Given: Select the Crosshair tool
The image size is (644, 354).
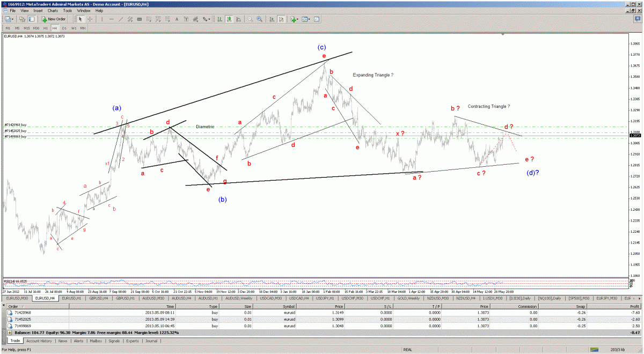Looking at the screenshot, I should [90, 19].
